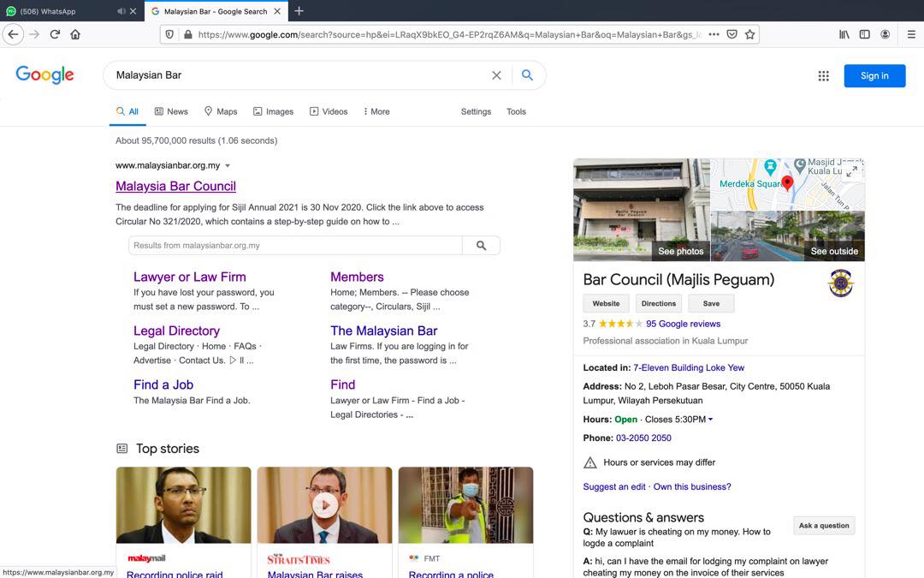This screenshot has height=578, width=924.
Task: Open the 95 Google reviews link
Action: (x=683, y=324)
